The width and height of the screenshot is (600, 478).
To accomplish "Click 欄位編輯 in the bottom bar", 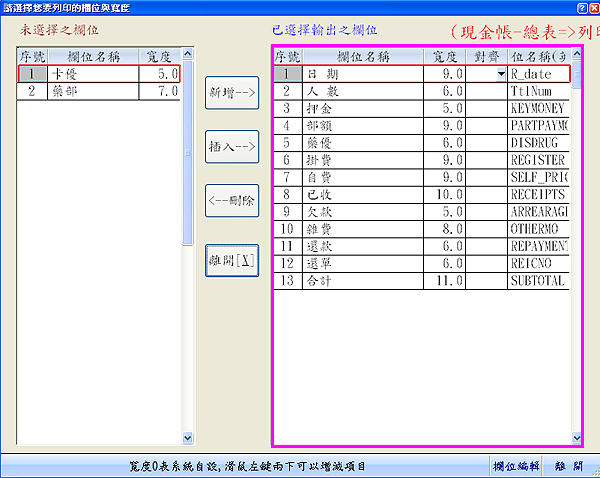I will click(x=516, y=466).
